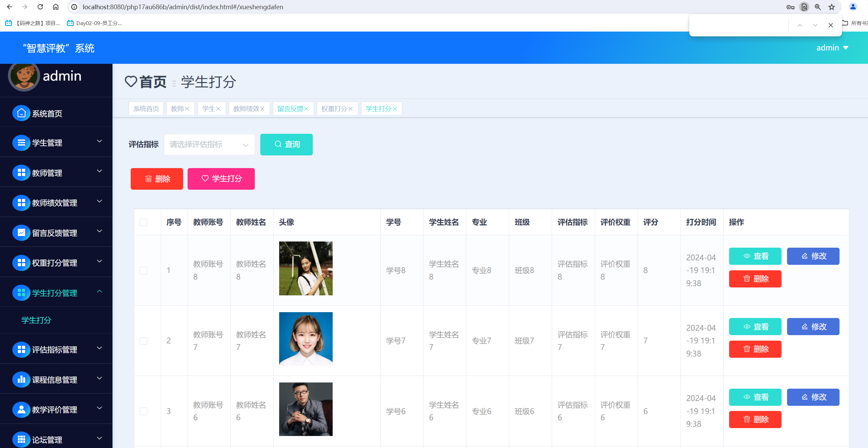Select 学生打分 submenu item in sidebar
Screen dimensions: 868x448
pyautogui.click(x=36, y=320)
